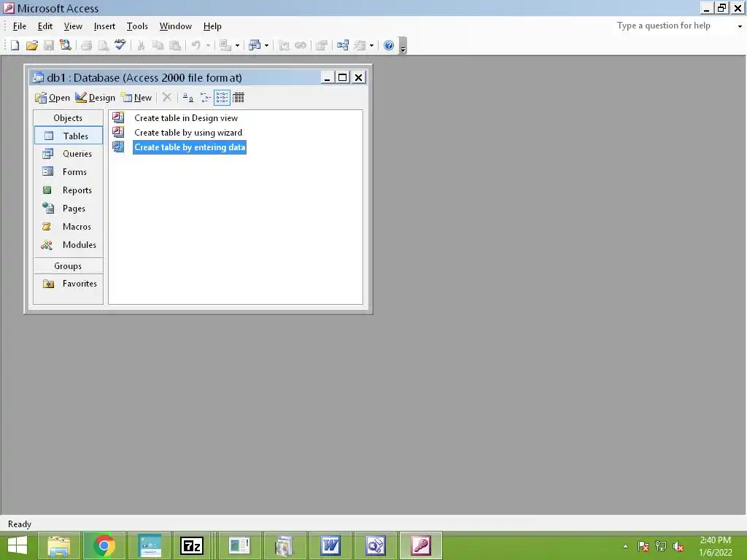
Task: Open the Insert menu
Action: [104, 26]
